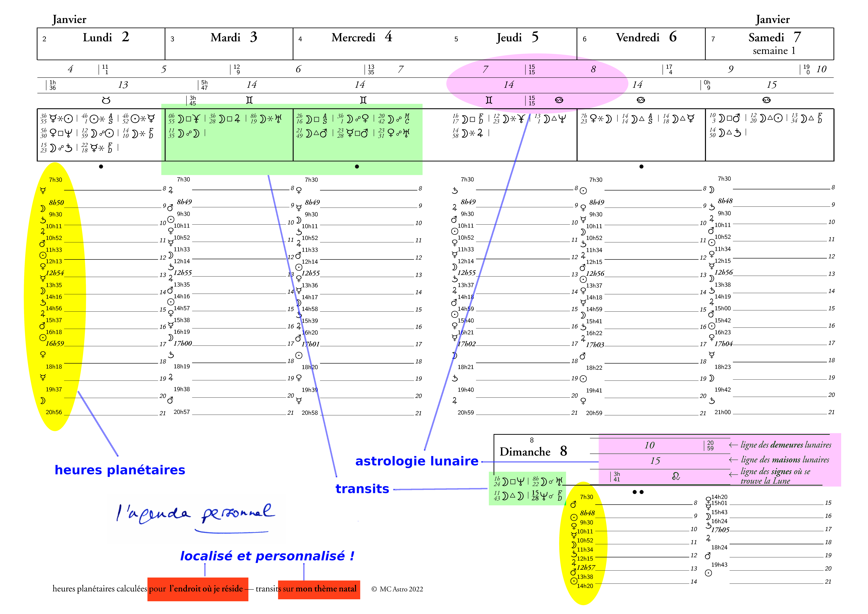The height and width of the screenshot is (614, 868).
Task: Select the 20h42 Moon opposite MC transit on Mercredi
Action: (x=394, y=119)
